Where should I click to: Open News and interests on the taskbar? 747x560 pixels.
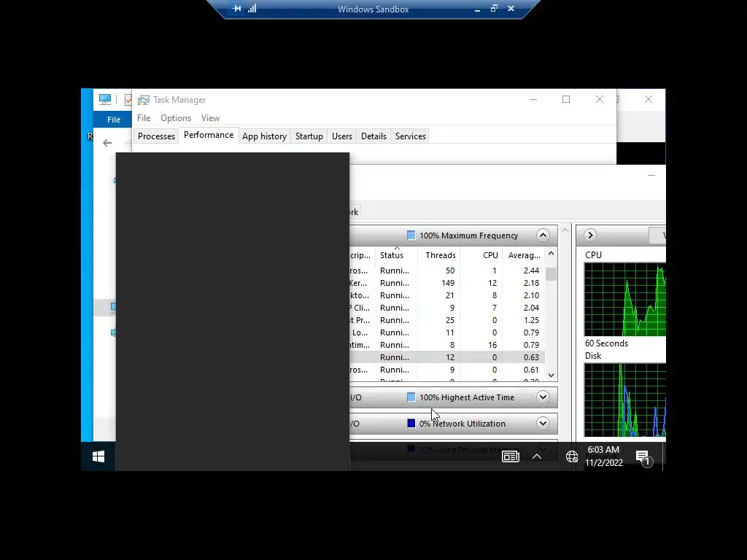pos(510,456)
